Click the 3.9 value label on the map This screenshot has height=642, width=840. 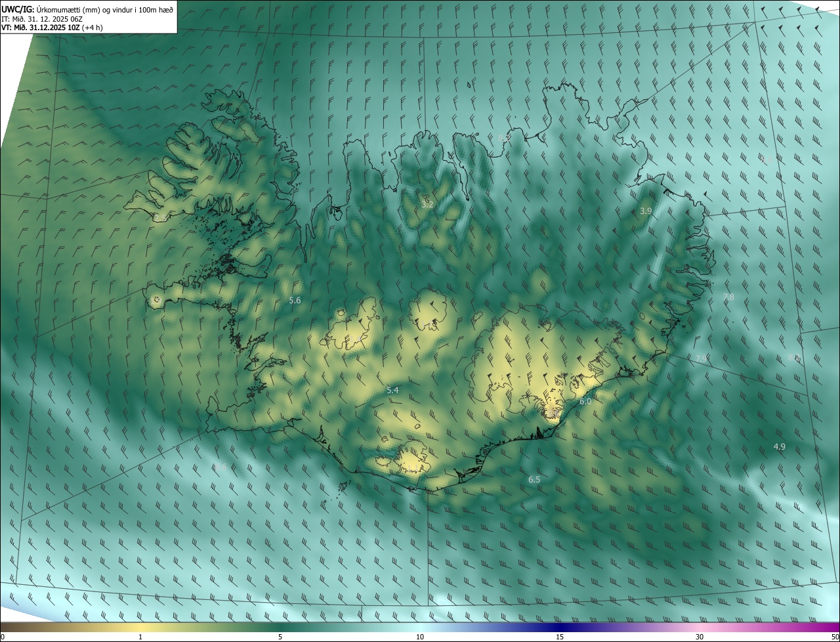click(646, 211)
